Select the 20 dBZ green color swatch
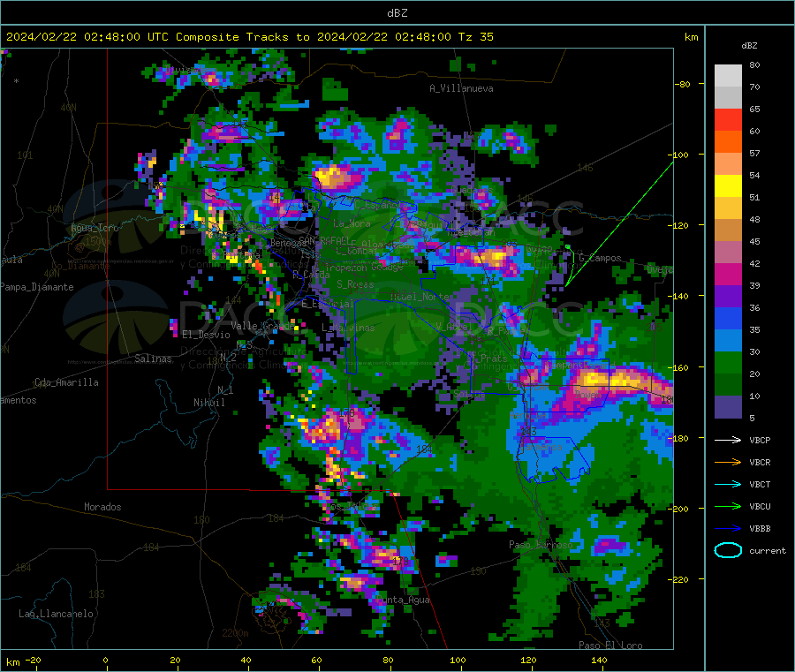 click(728, 385)
